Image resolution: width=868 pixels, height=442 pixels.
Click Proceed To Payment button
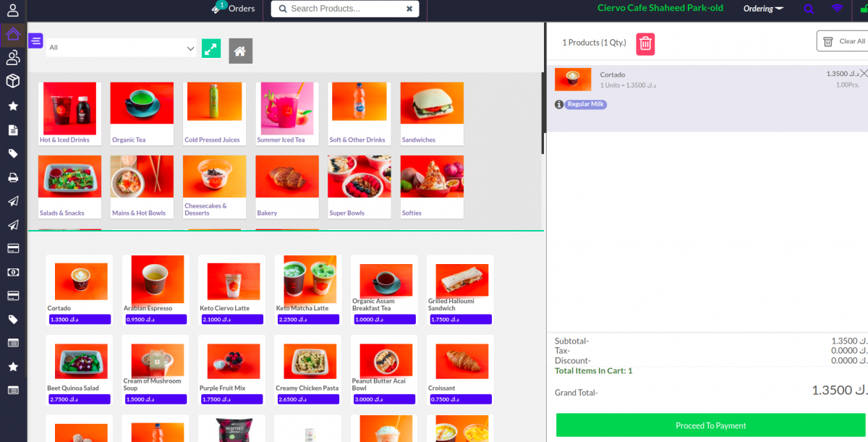pos(710,425)
